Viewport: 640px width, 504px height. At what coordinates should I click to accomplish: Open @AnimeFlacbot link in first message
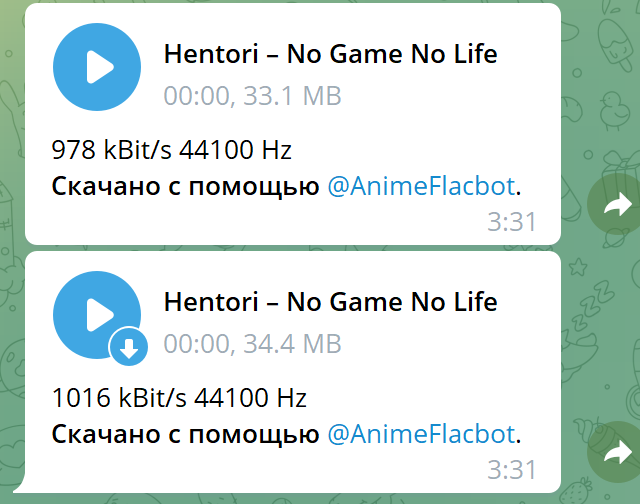(x=421, y=187)
